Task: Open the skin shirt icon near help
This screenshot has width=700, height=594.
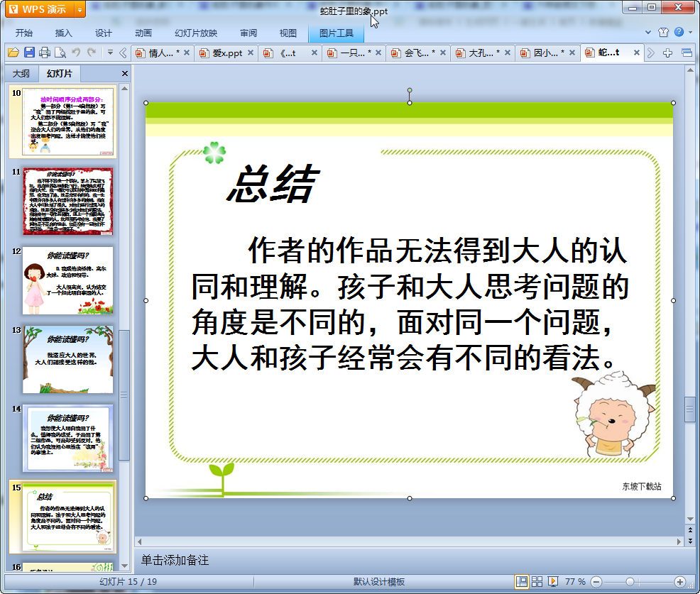Action: (663, 32)
